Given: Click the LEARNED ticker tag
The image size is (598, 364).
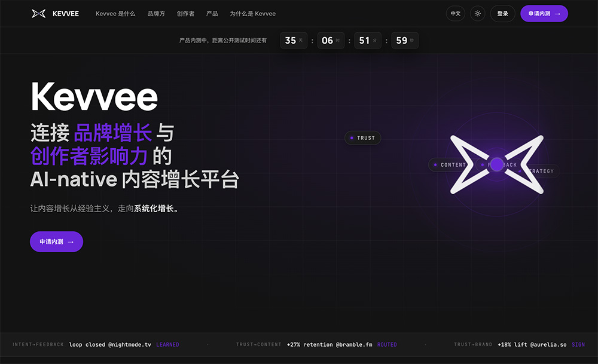Looking at the screenshot, I should click(x=167, y=344).
